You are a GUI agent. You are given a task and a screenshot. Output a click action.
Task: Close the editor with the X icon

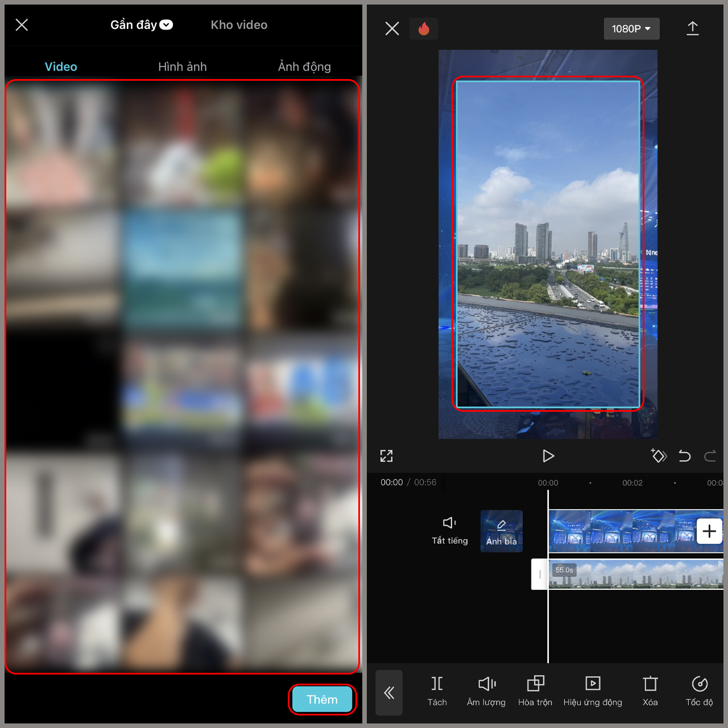392,28
